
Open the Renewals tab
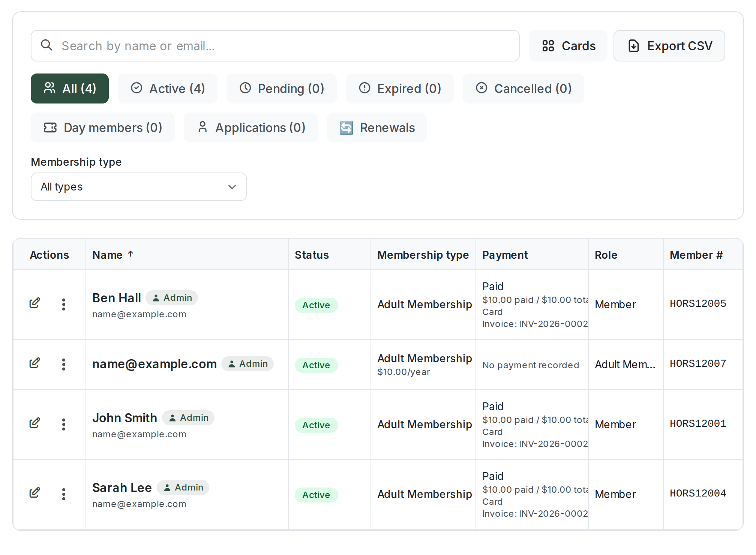[x=377, y=127]
